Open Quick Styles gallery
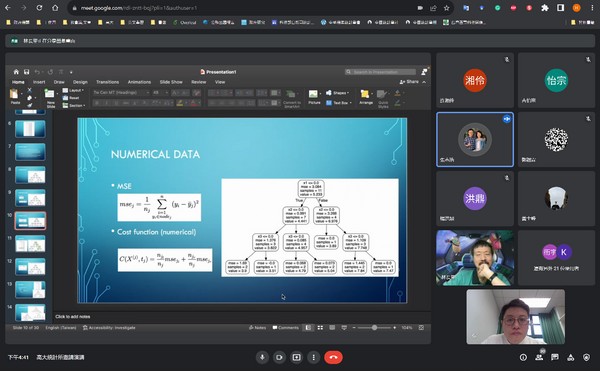The width and height of the screenshot is (600, 371). [x=383, y=99]
